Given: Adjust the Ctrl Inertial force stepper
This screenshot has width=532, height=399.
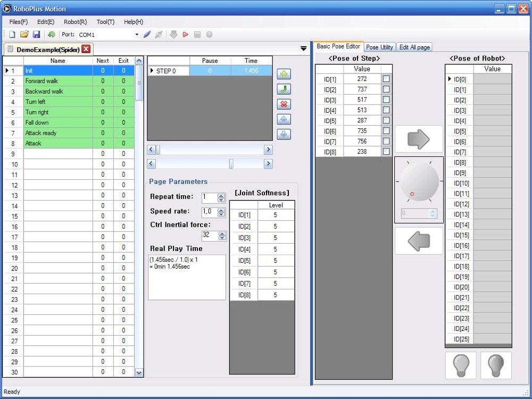Looking at the screenshot, I should point(222,236).
